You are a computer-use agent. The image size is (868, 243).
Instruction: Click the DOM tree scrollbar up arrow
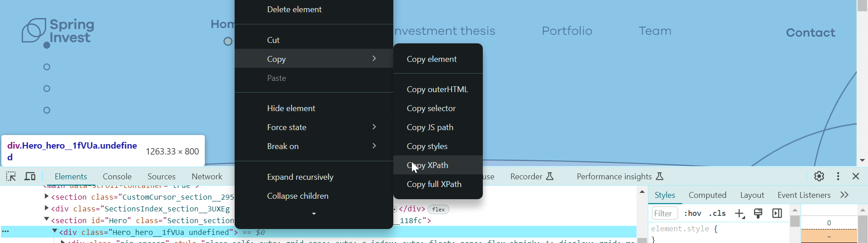(x=642, y=192)
